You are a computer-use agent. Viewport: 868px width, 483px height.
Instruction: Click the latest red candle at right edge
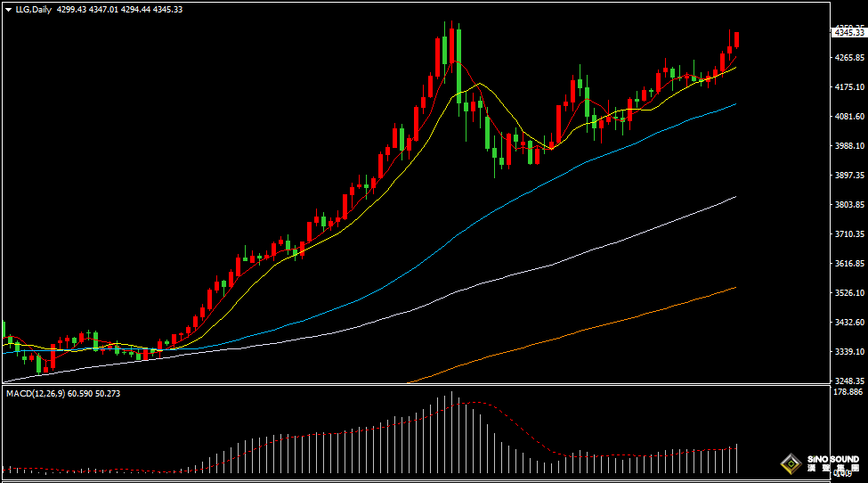click(x=737, y=40)
